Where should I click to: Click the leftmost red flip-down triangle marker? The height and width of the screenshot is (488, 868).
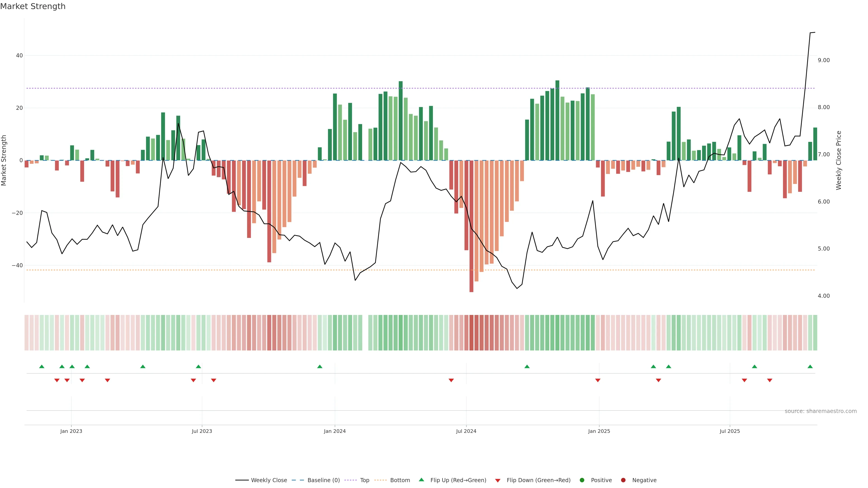[57, 380]
